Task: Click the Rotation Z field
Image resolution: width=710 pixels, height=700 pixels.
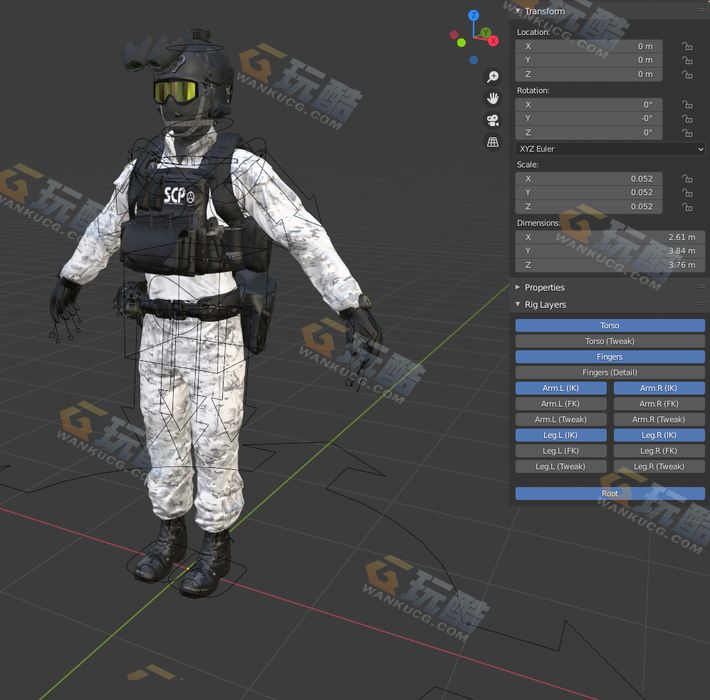Action: (x=589, y=133)
